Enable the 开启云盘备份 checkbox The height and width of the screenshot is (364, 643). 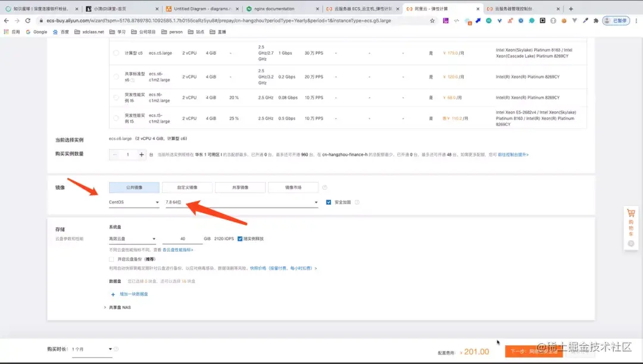[111, 259]
